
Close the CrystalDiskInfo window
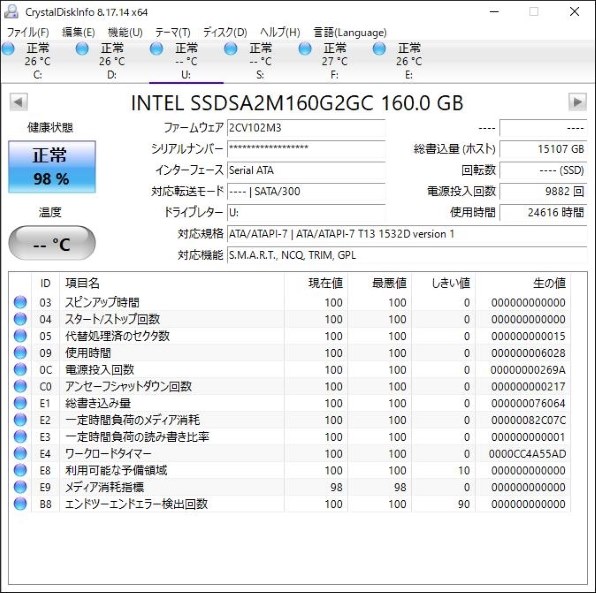574,12
